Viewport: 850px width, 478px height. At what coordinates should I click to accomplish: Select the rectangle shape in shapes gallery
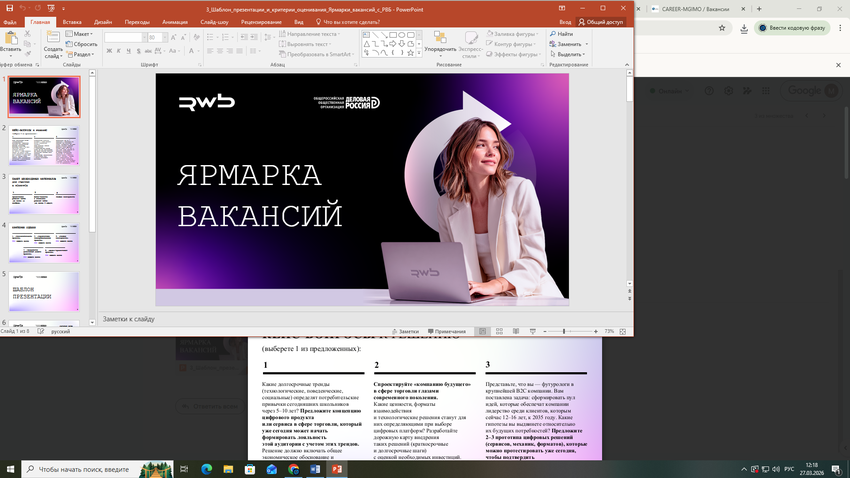click(393, 35)
